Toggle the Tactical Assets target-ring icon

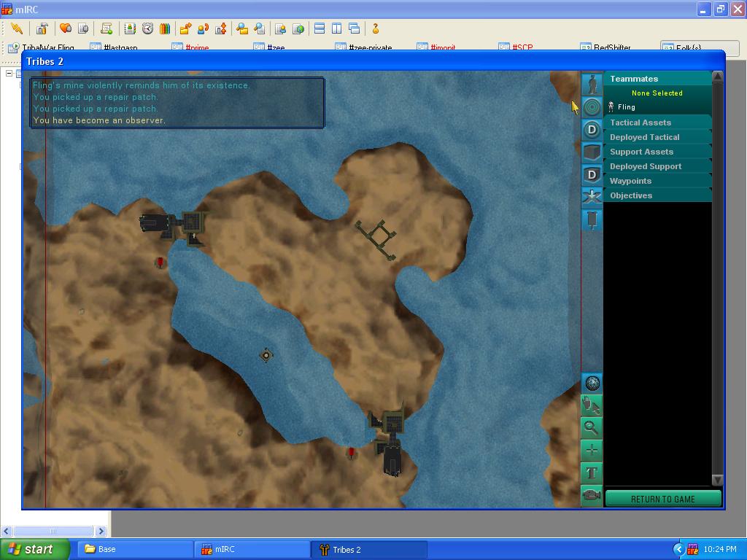(x=592, y=107)
